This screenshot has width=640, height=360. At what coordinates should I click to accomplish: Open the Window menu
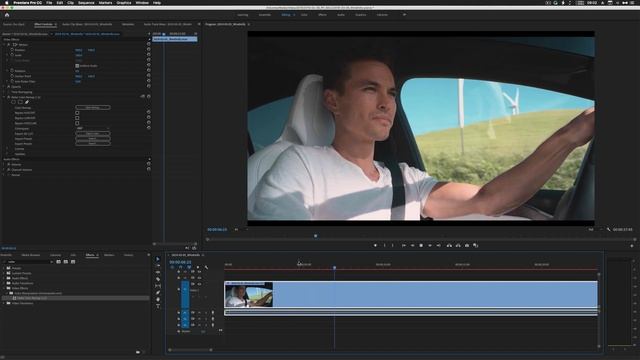point(142,2)
